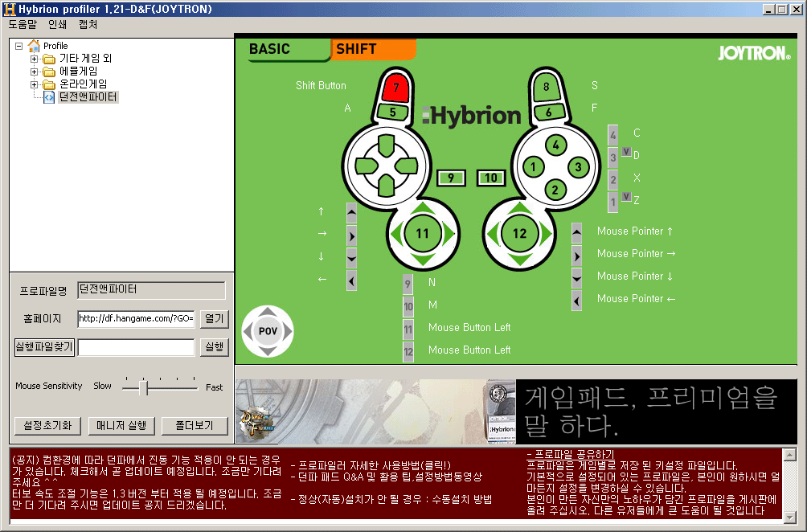Screen dimensions: 807x532
Task: Click right analog stick button 12
Action: click(520, 234)
